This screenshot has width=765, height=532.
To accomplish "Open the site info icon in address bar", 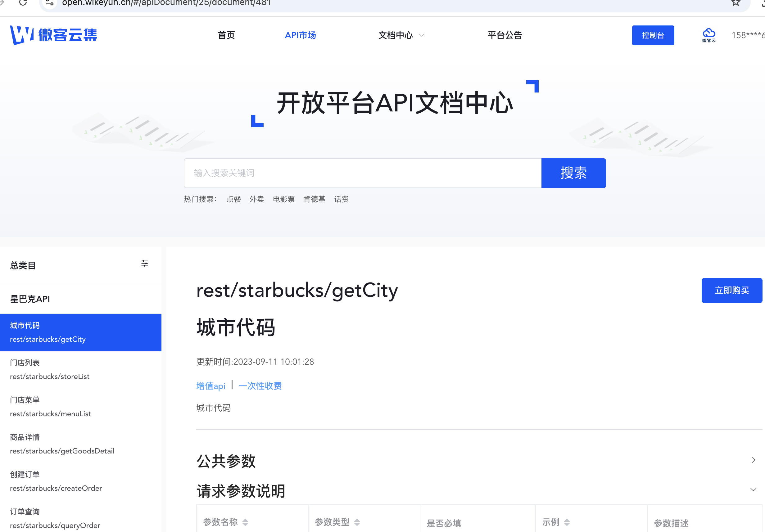I will [50, 3].
